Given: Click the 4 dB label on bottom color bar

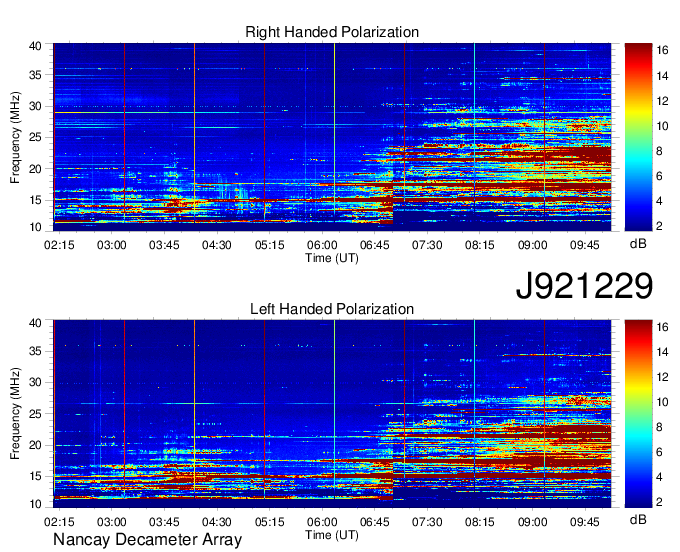Looking at the screenshot, I should click(659, 478).
